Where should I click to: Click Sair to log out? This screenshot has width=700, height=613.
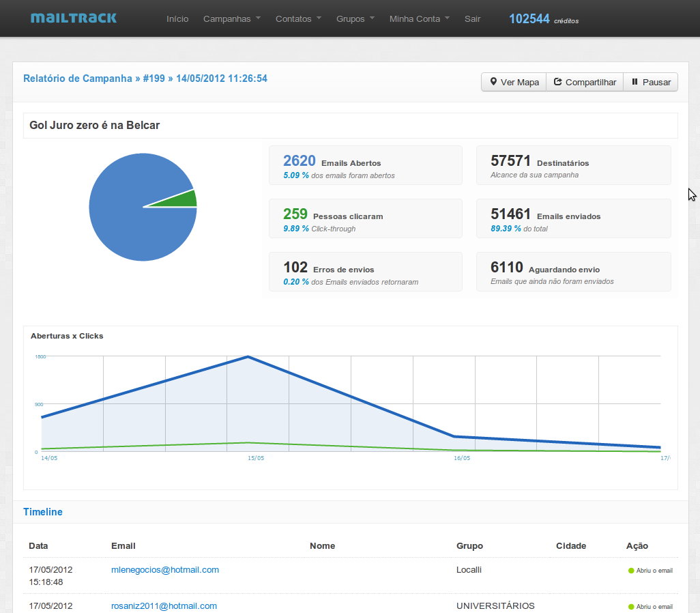pos(472,18)
